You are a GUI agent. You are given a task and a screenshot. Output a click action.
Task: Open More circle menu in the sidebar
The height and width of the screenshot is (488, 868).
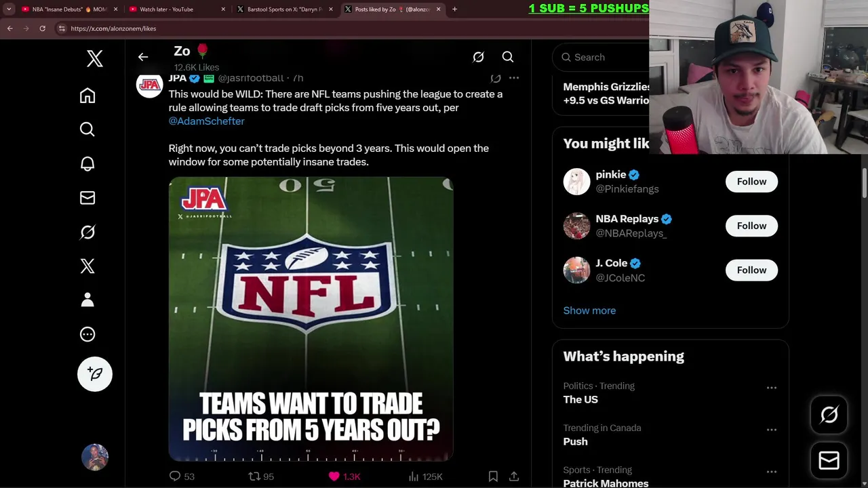(87, 334)
